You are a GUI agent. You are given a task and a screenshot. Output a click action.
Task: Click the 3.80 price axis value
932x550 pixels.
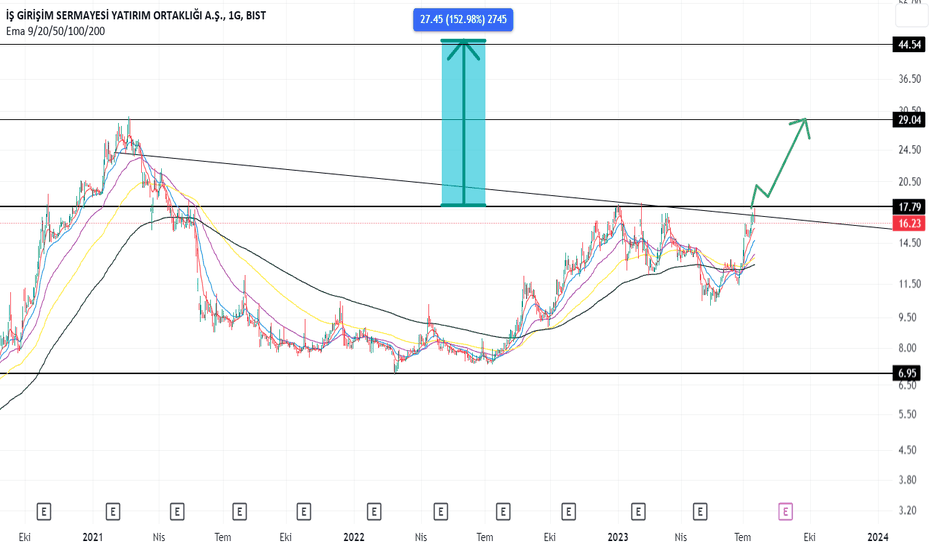908,480
